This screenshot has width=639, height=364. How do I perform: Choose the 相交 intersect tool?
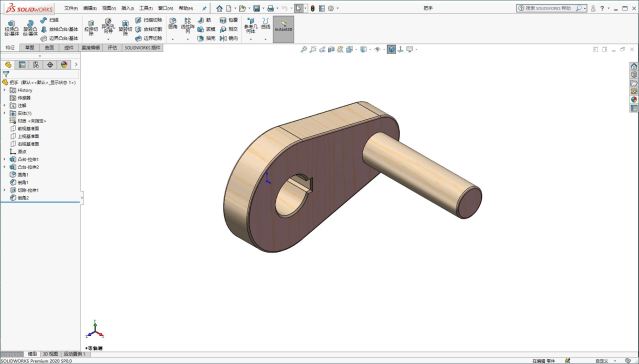tap(229, 29)
